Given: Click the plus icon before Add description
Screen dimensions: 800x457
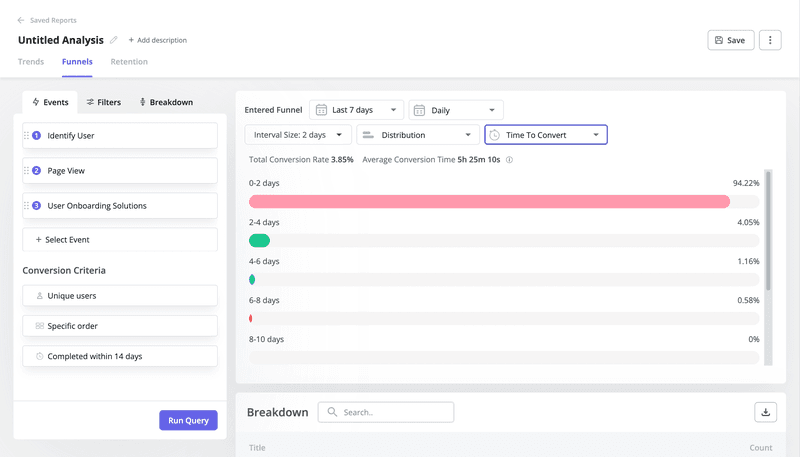Looking at the screenshot, I should 131,40.
